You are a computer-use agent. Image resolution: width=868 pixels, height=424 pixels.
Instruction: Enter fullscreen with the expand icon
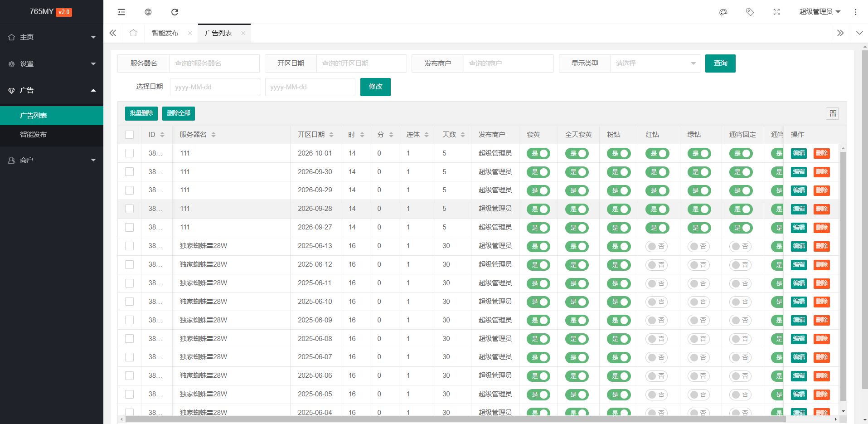click(776, 12)
